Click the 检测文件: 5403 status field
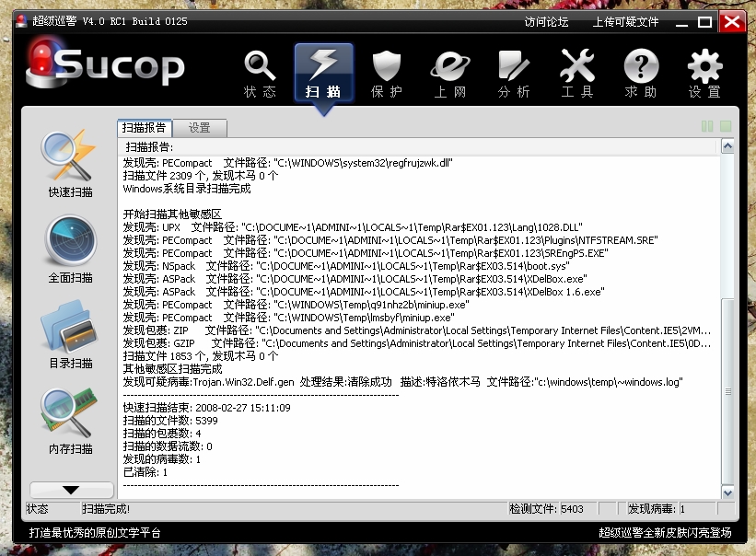 553,509
